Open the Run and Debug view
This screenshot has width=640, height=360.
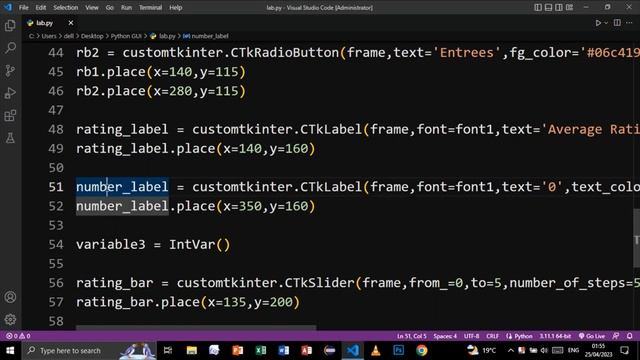[10, 93]
